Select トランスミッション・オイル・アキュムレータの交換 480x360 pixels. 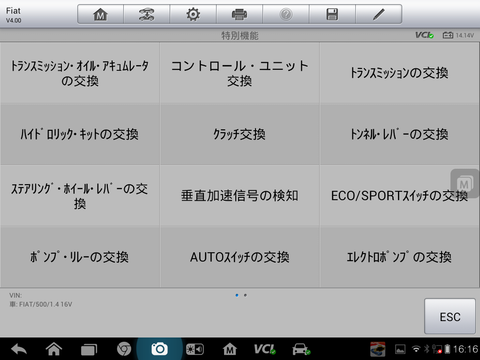pos(80,73)
